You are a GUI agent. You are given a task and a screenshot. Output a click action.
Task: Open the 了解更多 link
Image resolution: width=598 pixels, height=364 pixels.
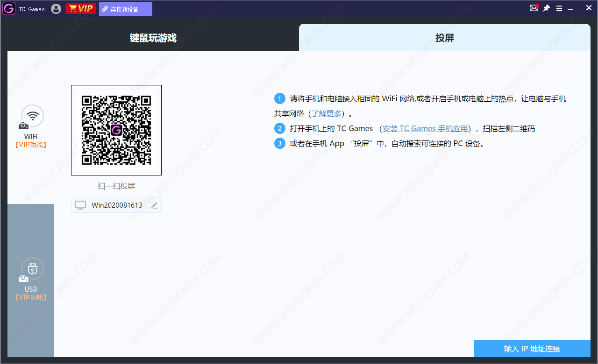327,113
